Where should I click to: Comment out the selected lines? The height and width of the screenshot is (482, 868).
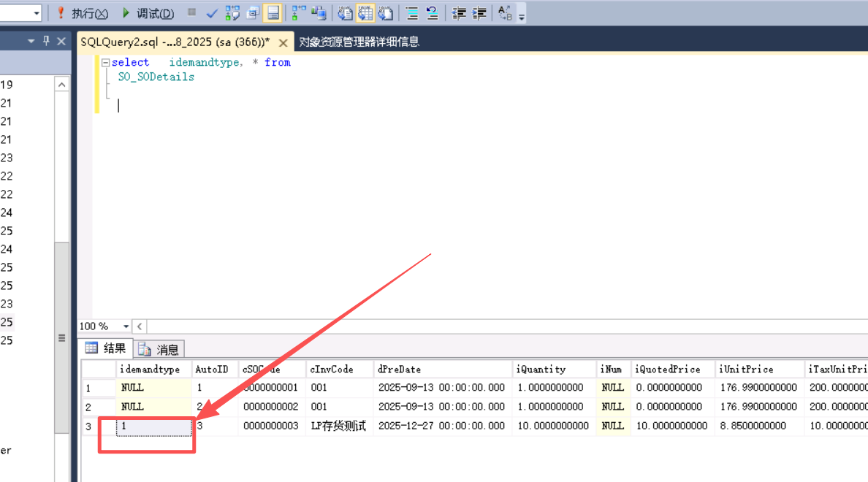412,13
